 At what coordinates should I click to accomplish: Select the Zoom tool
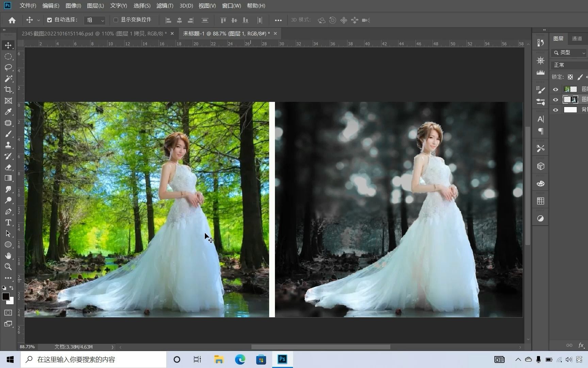(8, 267)
